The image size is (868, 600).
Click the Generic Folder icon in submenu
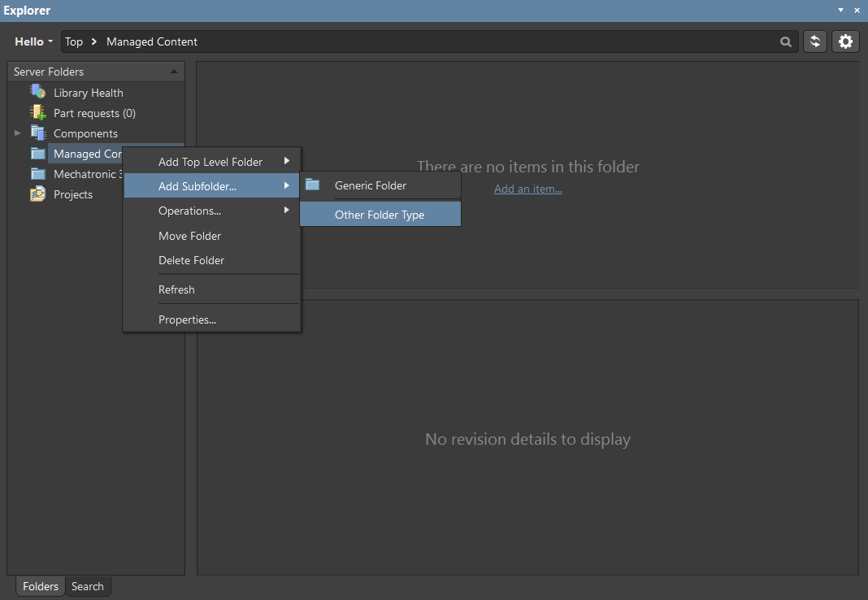click(x=313, y=185)
